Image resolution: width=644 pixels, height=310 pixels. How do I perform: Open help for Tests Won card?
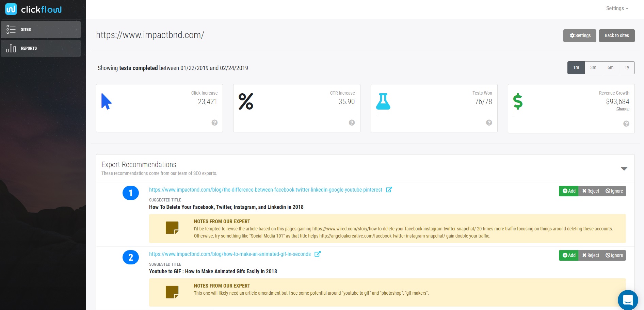pyautogui.click(x=489, y=123)
